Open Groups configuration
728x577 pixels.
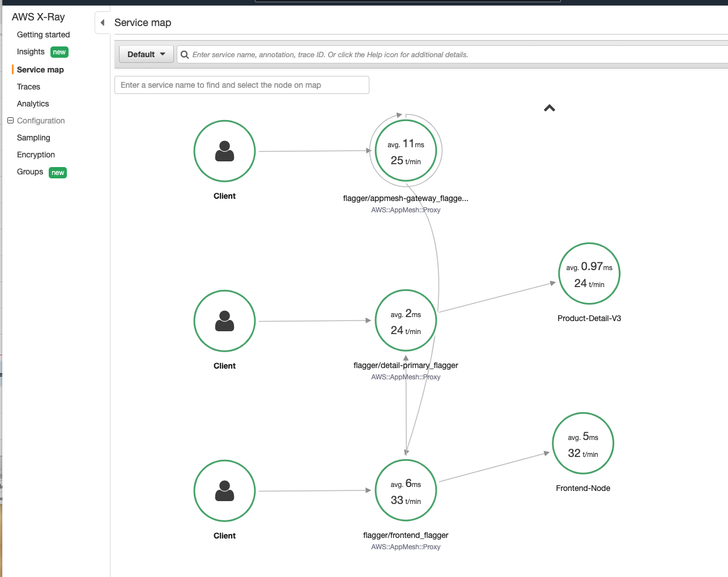tap(30, 172)
